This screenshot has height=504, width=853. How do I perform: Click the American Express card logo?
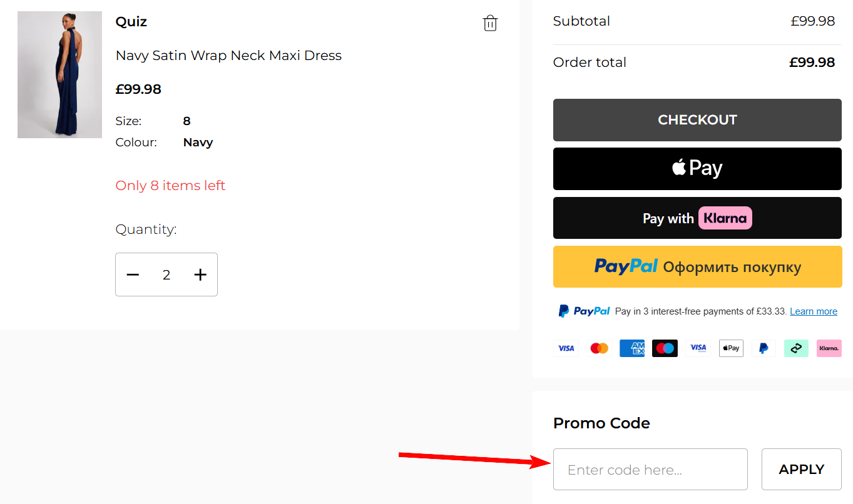pos(632,348)
